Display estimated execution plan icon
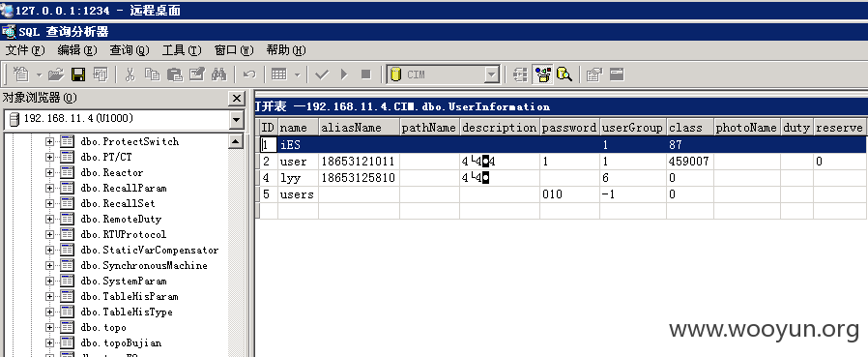 coord(520,74)
